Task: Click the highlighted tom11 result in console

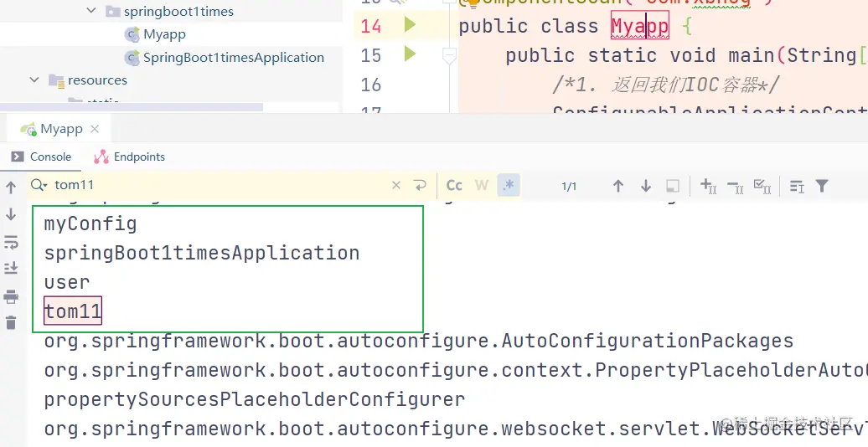Action: (73, 311)
